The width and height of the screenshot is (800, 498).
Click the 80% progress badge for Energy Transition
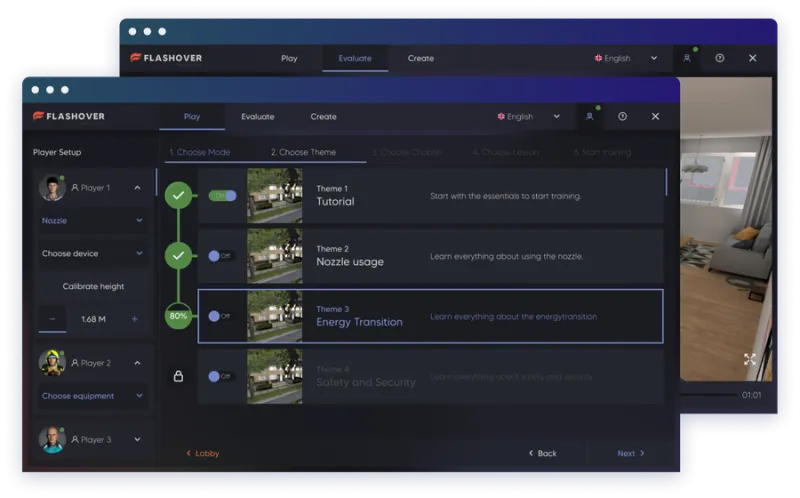click(178, 316)
